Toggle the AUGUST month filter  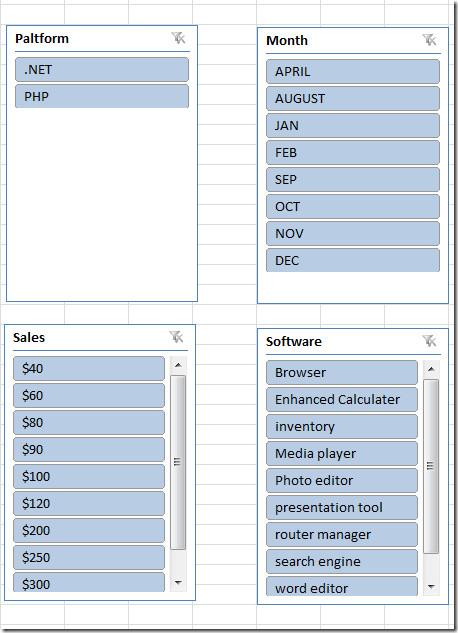click(353, 98)
